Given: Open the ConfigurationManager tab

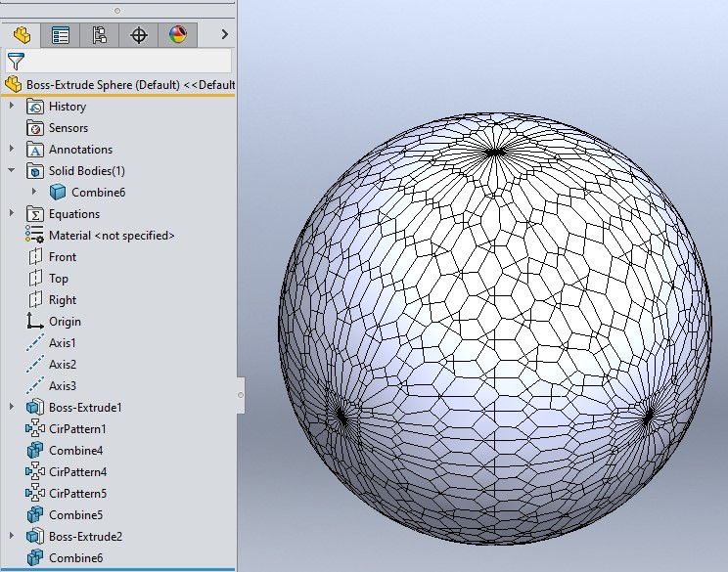Looking at the screenshot, I should pyautogui.click(x=100, y=35).
